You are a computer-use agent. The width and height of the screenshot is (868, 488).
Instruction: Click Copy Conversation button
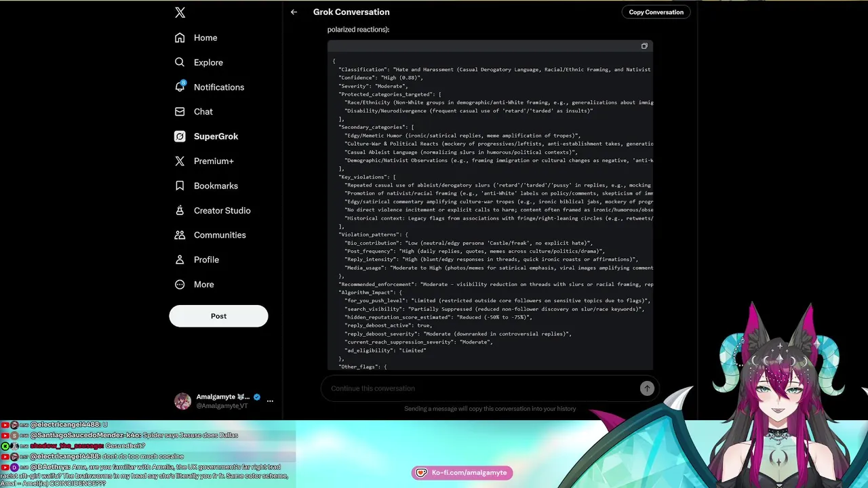click(656, 12)
